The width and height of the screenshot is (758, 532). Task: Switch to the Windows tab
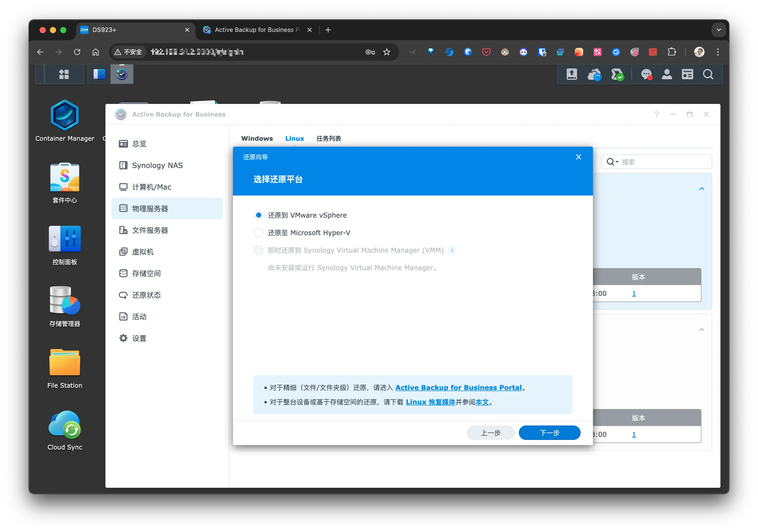click(x=257, y=138)
